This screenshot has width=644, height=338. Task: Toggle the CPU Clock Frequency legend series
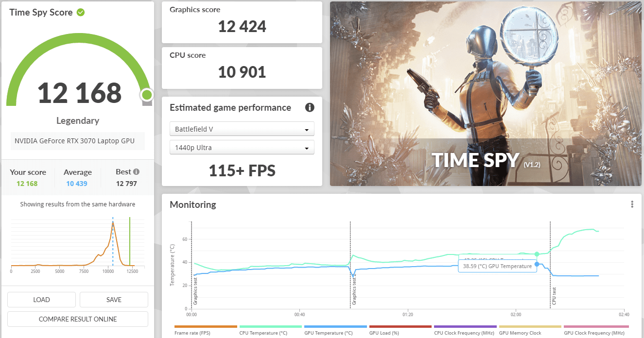tap(465, 330)
